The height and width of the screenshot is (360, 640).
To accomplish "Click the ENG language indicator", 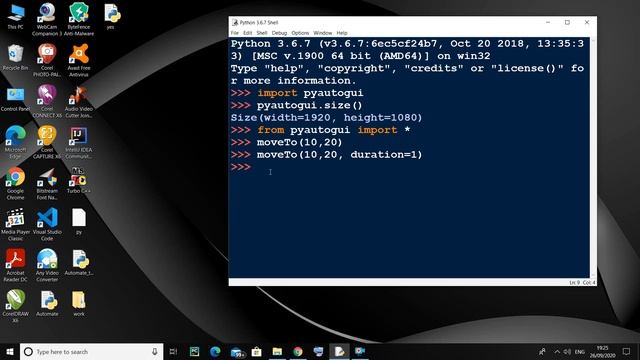I will (580, 351).
